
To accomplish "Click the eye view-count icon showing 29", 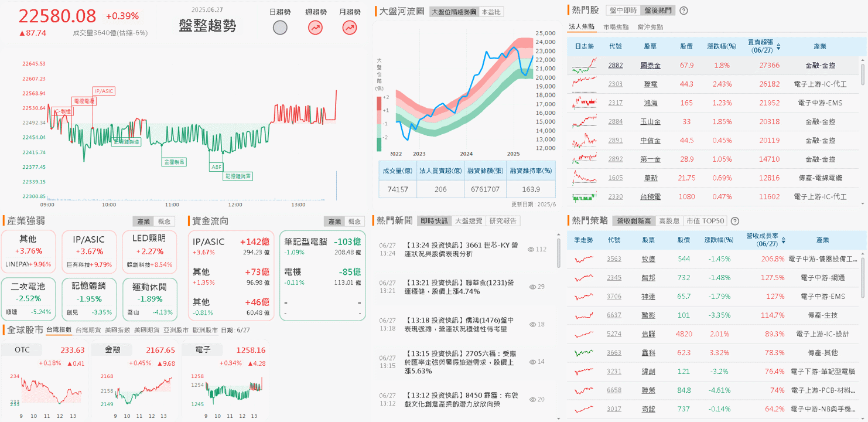I will tap(533, 287).
